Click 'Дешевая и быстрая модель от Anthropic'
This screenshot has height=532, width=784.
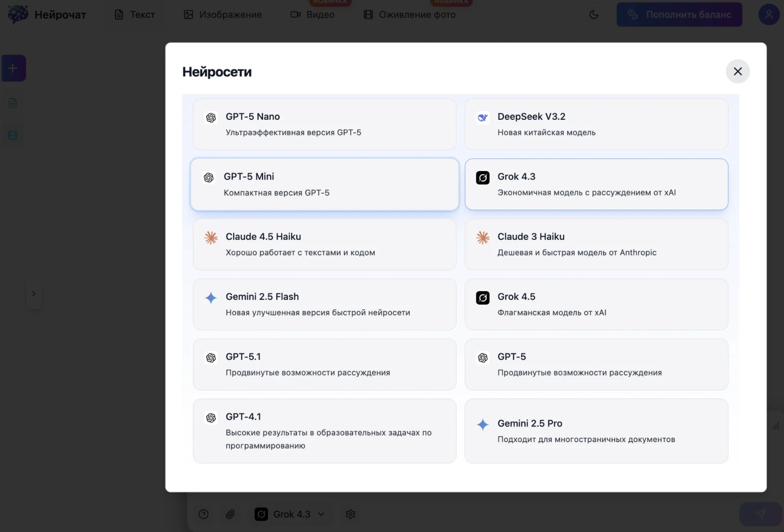[577, 253]
